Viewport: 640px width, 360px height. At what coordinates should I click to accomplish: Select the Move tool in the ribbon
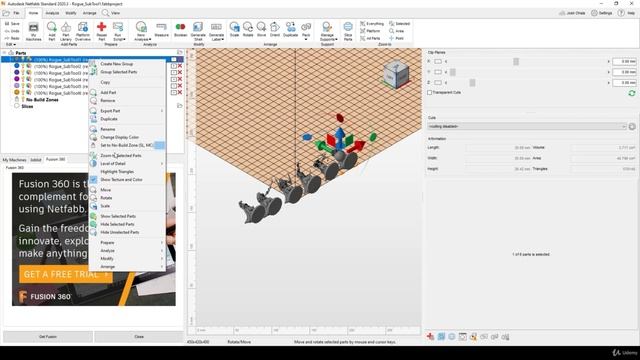tap(261, 29)
